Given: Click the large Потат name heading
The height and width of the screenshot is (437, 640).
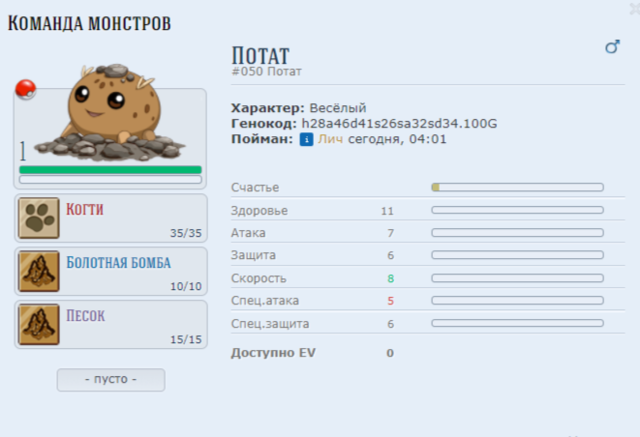Looking at the screenshot, I should (260, 55).
